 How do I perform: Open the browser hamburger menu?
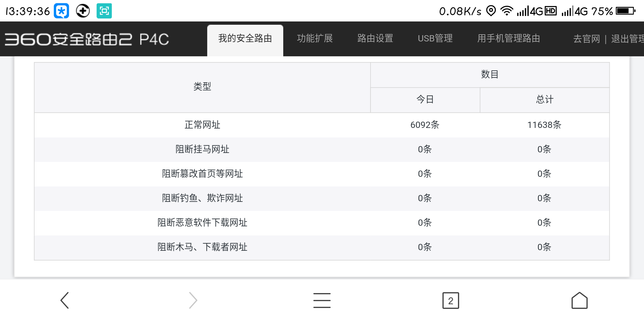[322, 300]
